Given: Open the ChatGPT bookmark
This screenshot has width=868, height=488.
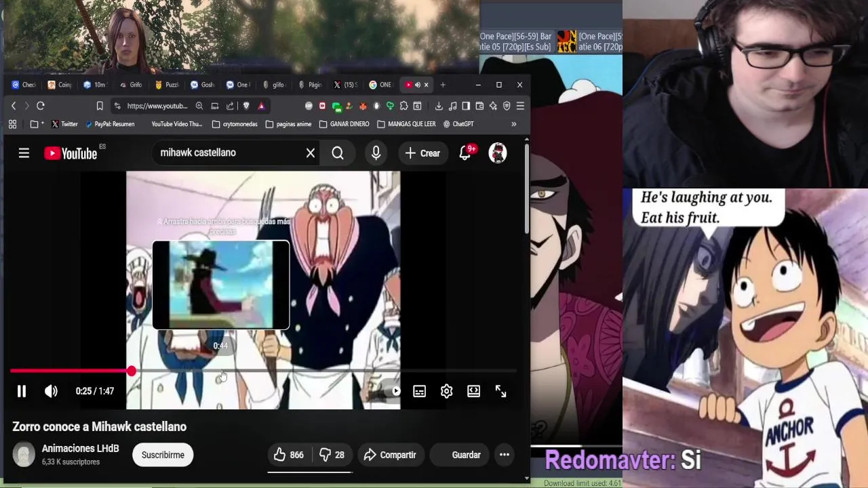Looking at the screenshot, I should pos(458,124).
